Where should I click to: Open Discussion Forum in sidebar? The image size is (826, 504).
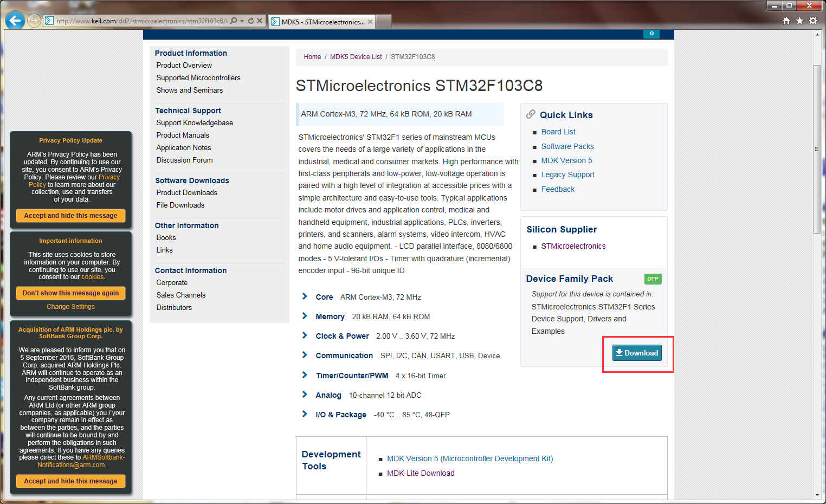[x=184, y=160]
